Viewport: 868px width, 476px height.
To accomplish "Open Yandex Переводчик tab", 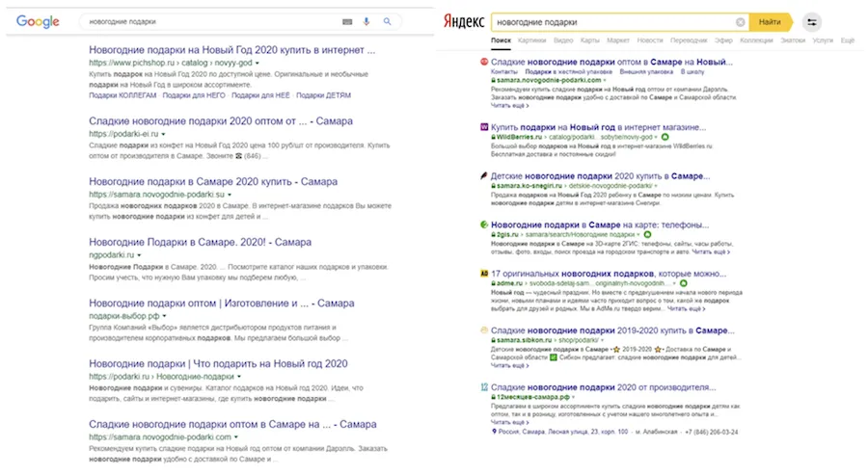I will [x=689, y=40].
